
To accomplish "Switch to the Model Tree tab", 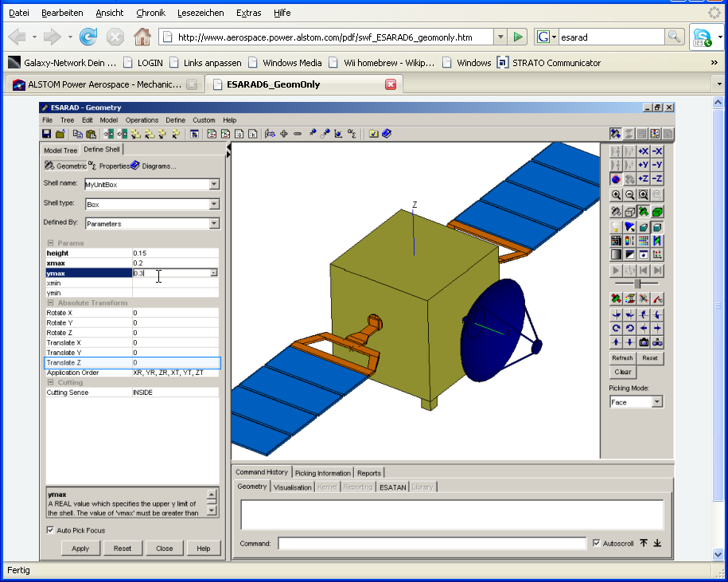I will click(x=60, y=150).
